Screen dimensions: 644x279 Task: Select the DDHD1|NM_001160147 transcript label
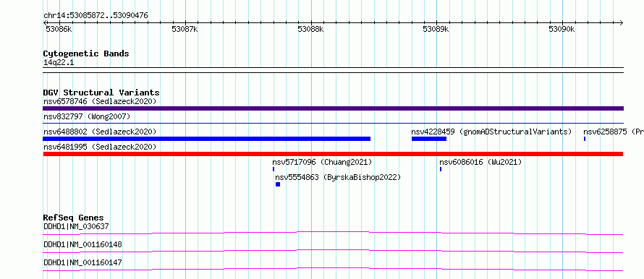pos(82,262)
